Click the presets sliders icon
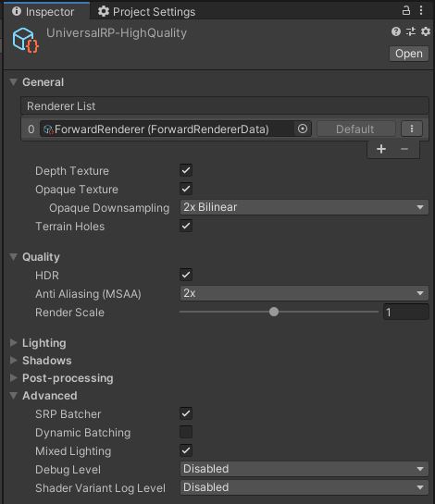 411,31
